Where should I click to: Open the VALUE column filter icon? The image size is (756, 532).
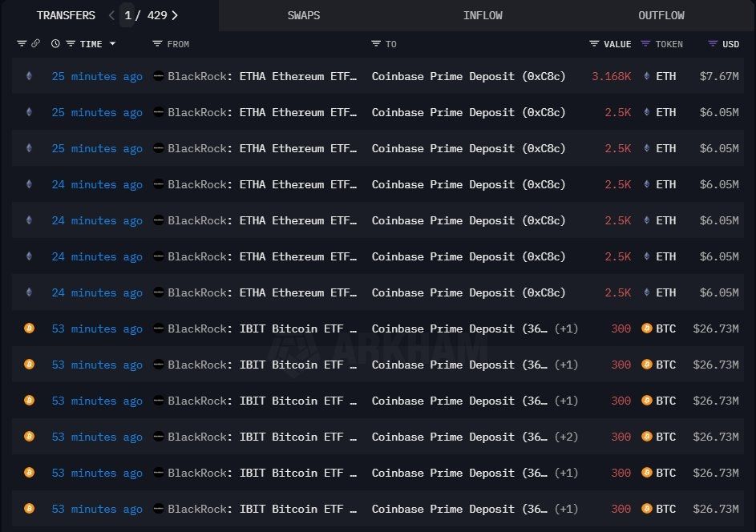pos(594,44)
